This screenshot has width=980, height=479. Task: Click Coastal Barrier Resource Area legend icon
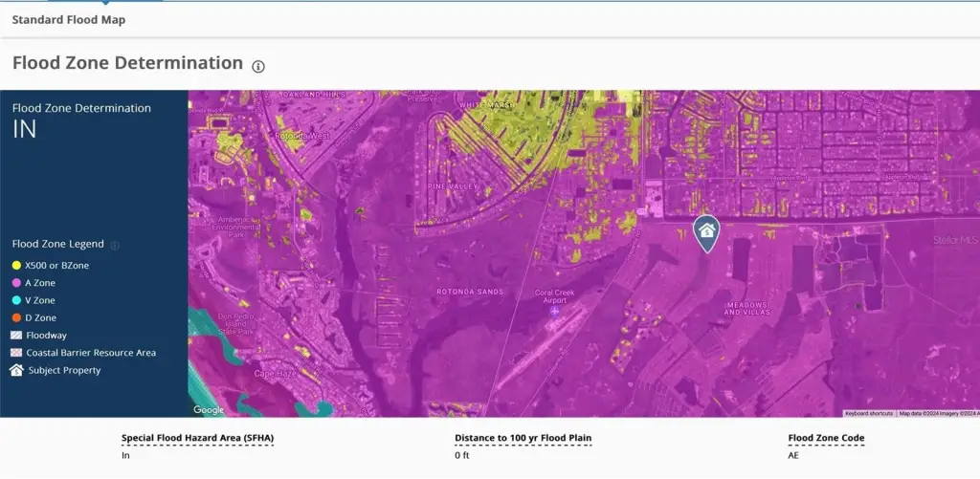tap(16, 353)
